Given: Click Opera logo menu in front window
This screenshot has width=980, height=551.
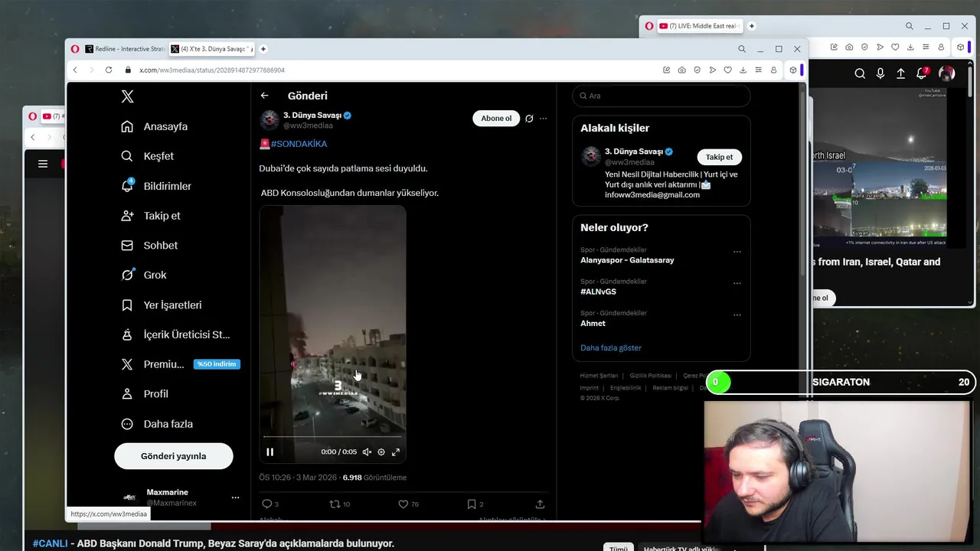Looking at the screenshot, I should point(75,49).
